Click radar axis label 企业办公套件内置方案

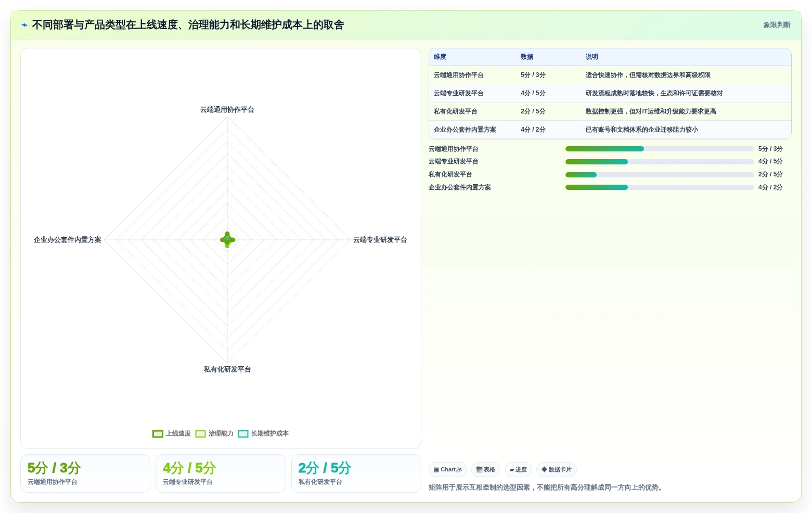pos(68,240)
